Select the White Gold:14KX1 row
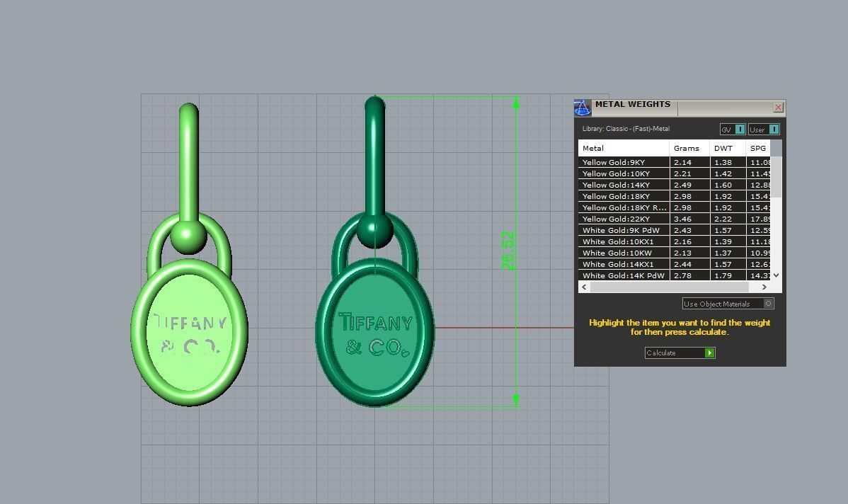The width and height of the screenshot is (848, 504). 675,265
